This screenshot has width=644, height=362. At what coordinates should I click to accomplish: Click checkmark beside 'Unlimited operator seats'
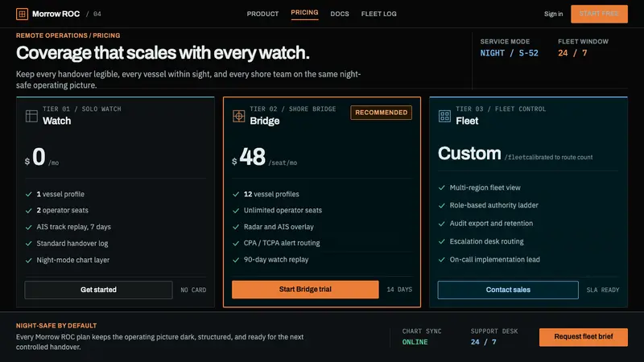click(x=236, y=211)
